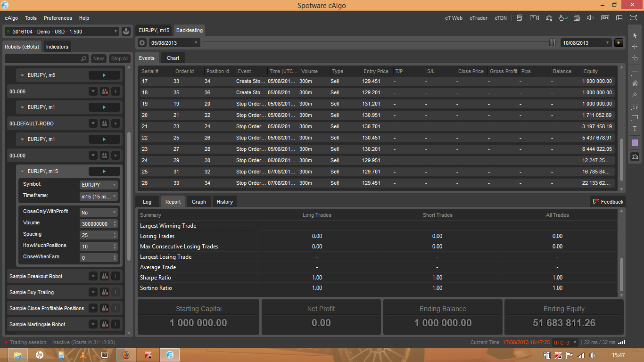Open the CloseOnlyWithProfit dropdown
The height and width of the screenshot is (362, 644).
coord(99,213)
